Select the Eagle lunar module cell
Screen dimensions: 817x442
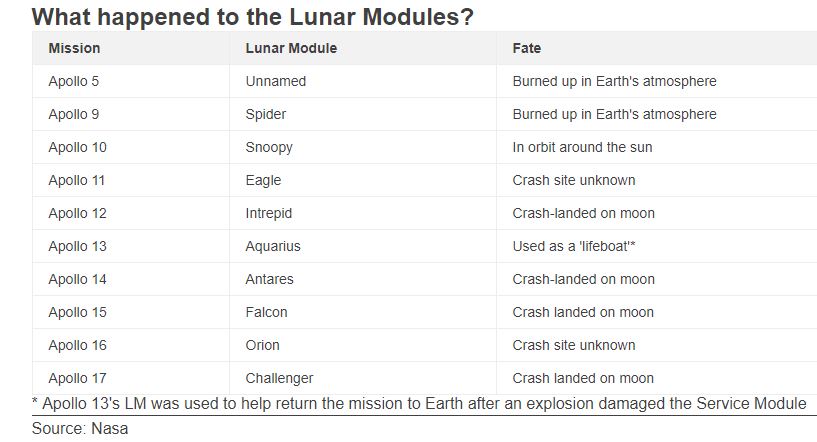point(263,180)
